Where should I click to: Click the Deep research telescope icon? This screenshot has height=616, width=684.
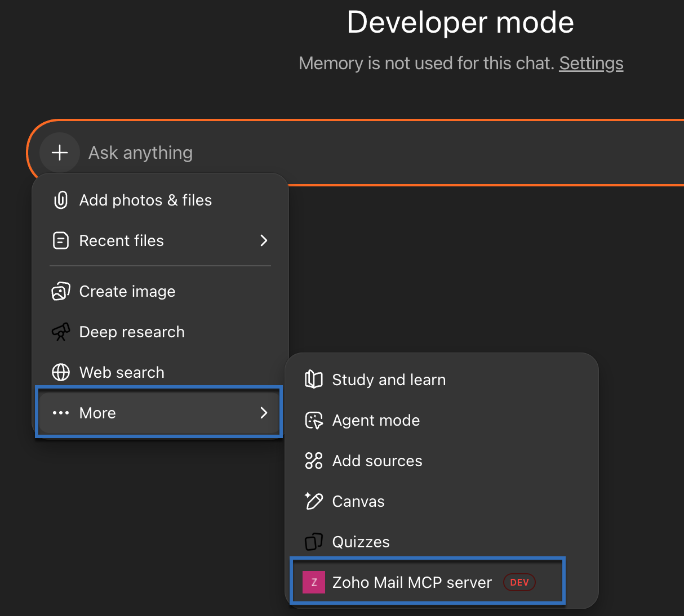click(61, 332)
